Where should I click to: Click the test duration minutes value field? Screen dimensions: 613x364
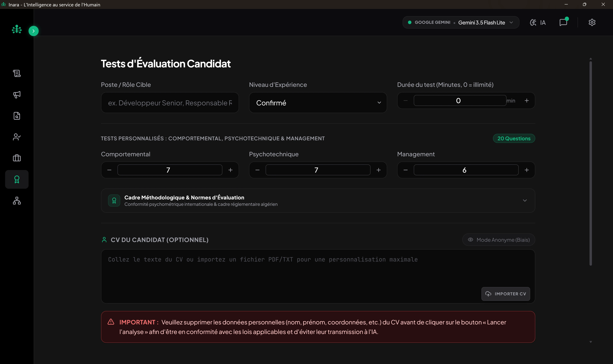460,101
